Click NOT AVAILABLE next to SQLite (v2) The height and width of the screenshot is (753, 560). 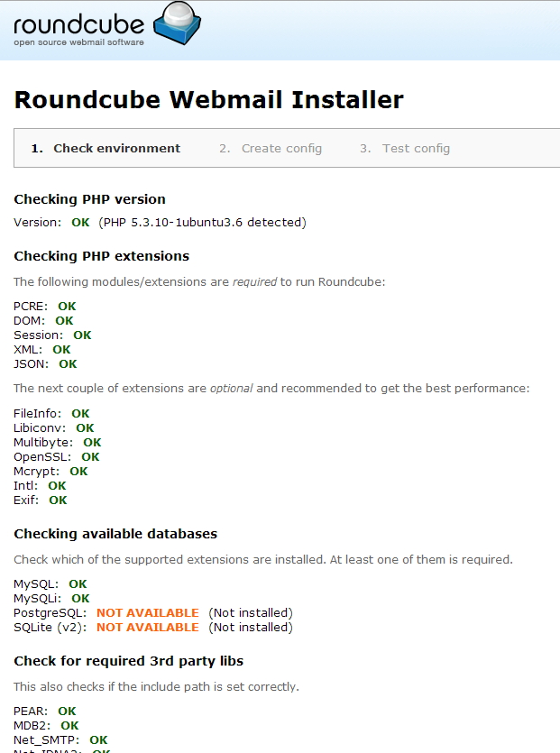tap(148, 627)
